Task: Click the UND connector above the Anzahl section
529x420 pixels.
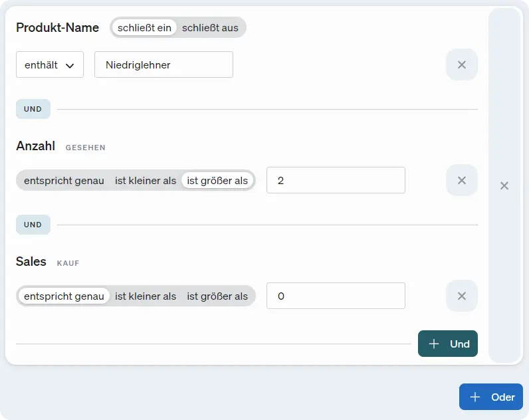Action: 33,109
